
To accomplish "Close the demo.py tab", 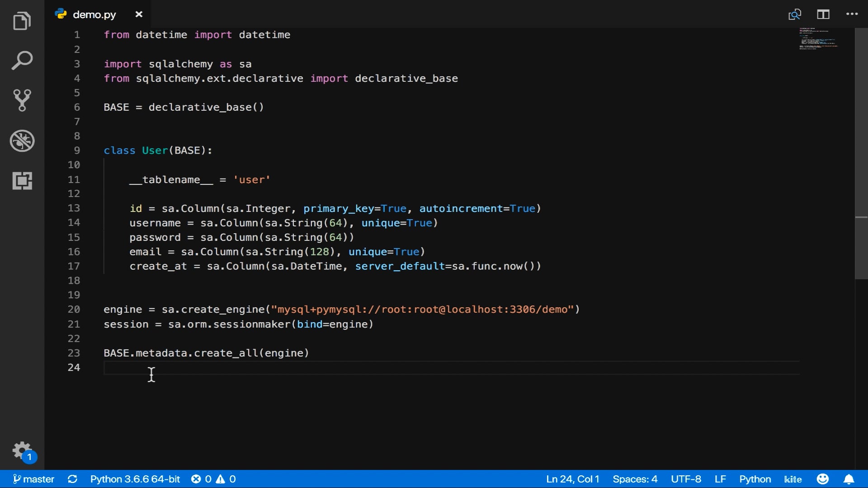I will [x=139, y=14].
